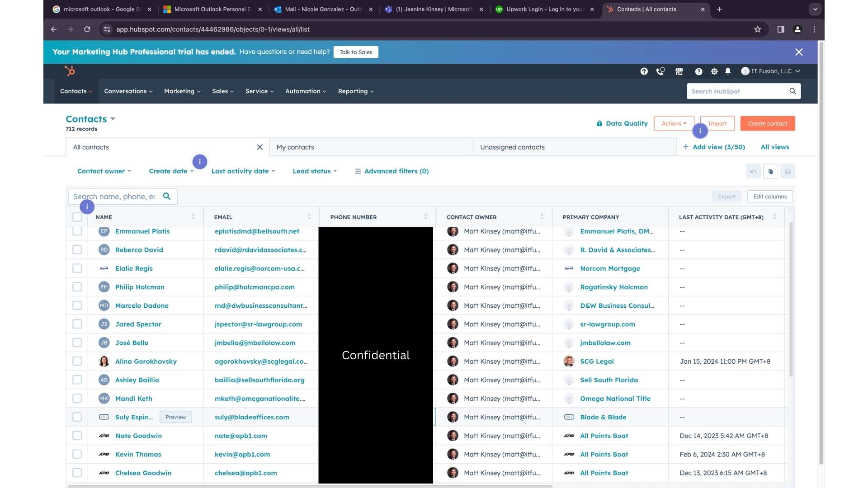Click the clone view icon
This screenshot has width=868, height=488.
[771, 171]
